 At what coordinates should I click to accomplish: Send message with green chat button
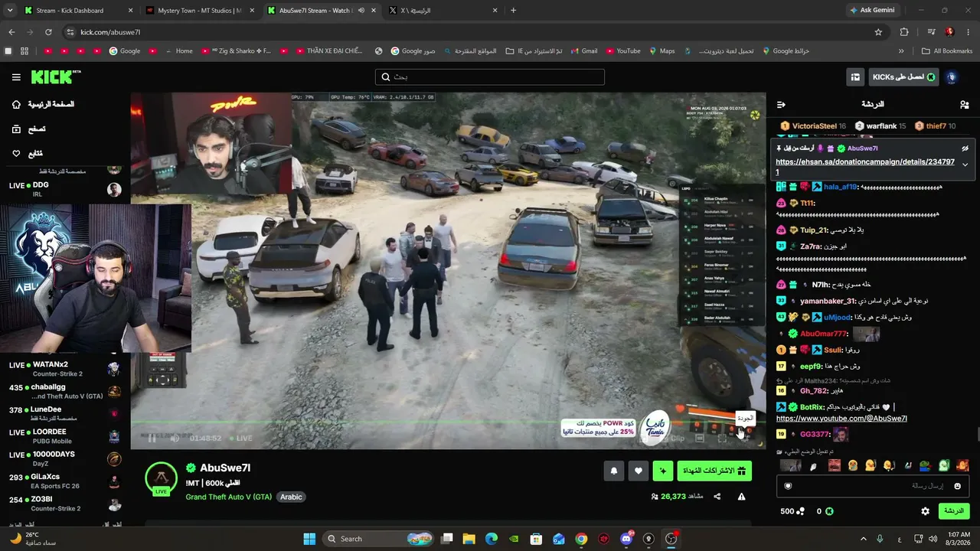(x=954, y=511)
